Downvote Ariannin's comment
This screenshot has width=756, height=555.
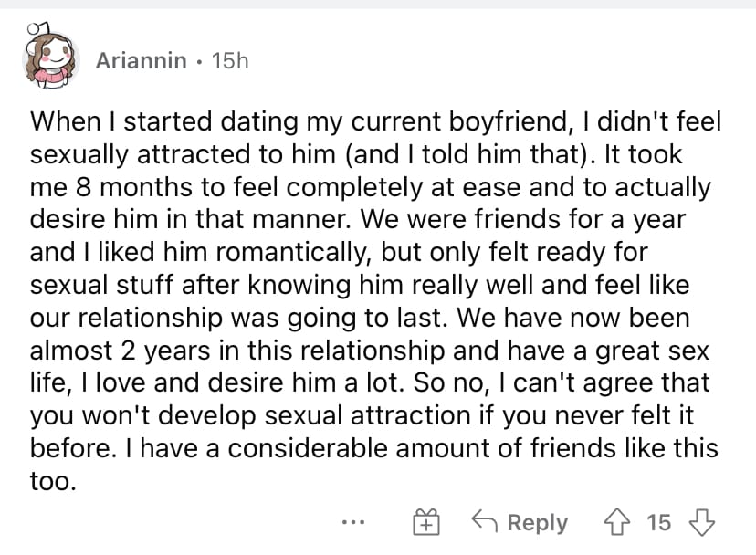click(x=701, y=523)
